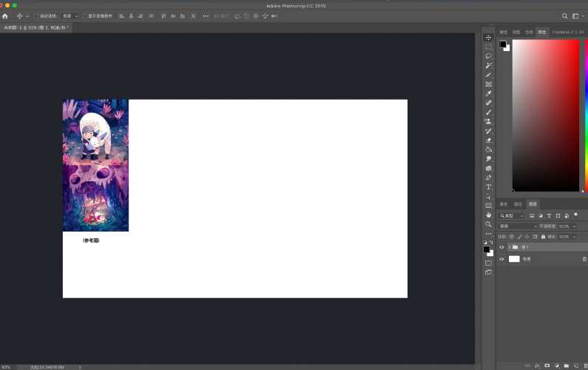588x370 pixels.
Task: Select the Move tool in the toolbar
Action: pos(488,38)
